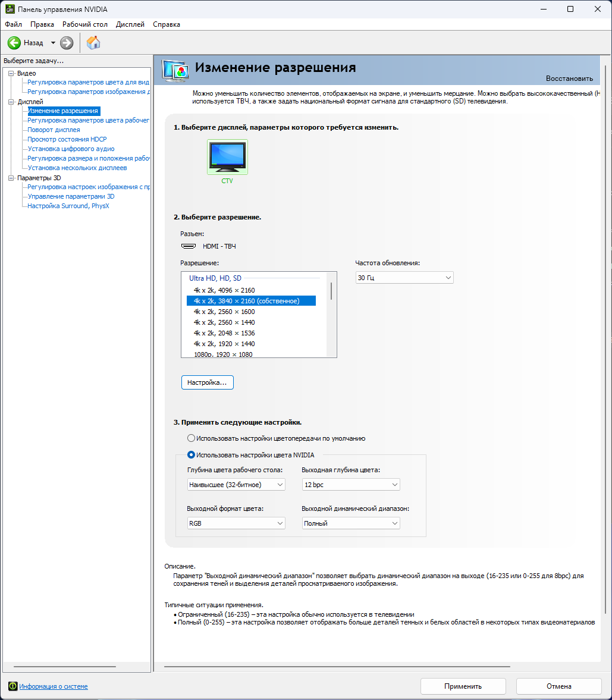Open Выходной динамический диапазон dropdown
Image resolution: width=612 pixels, height=700 pixels.
[351, 523]
